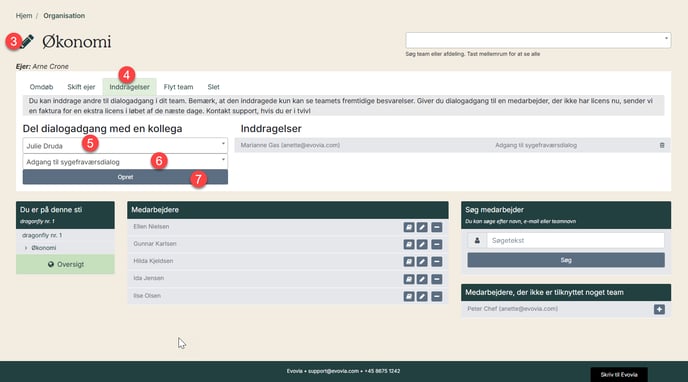Click globe icon in Oversigt button

tap(51, 264)
